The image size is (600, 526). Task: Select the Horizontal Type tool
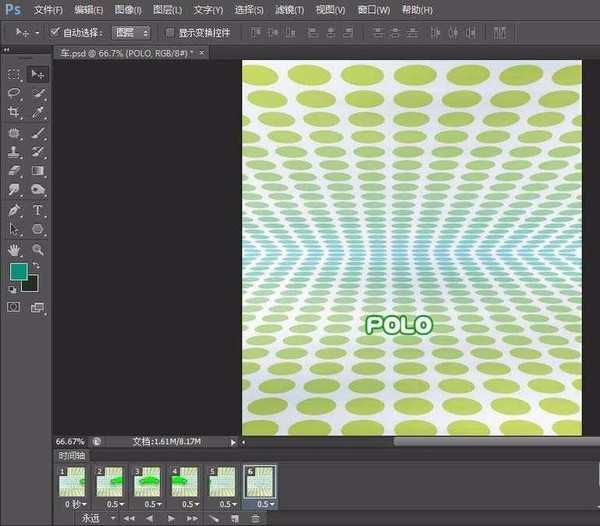click(x=38, y=211)
